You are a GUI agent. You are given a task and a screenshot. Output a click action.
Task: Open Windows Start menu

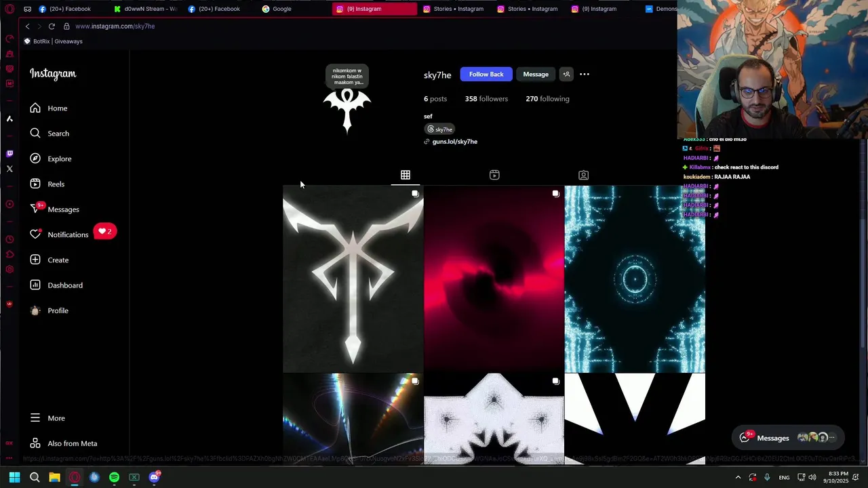click(x=14, y=477)
